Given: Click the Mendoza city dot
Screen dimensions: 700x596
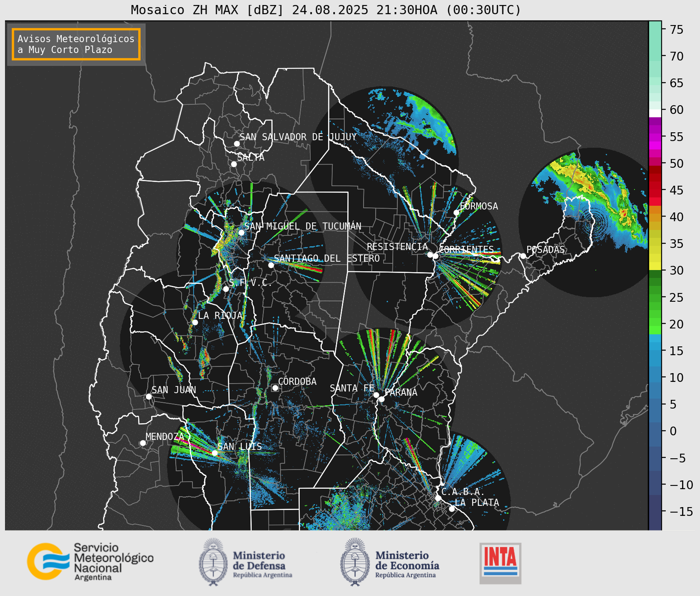Looking at the screenshot, I should click(143, 443).
